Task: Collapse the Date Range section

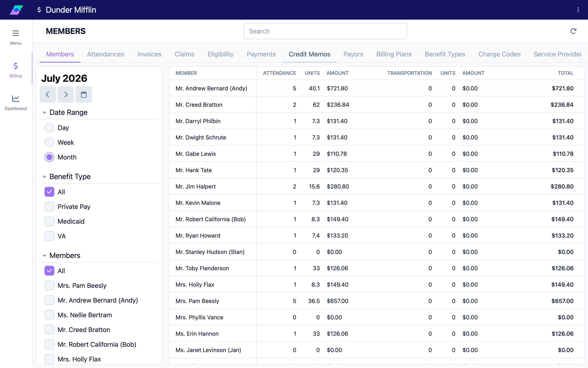Action: pyautogui.click(x=45, y=112)
